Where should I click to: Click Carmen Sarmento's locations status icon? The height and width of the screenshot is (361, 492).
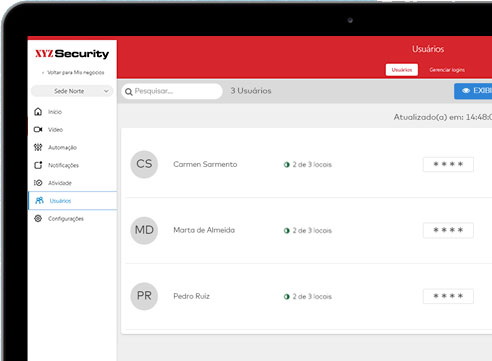[286, 165]
